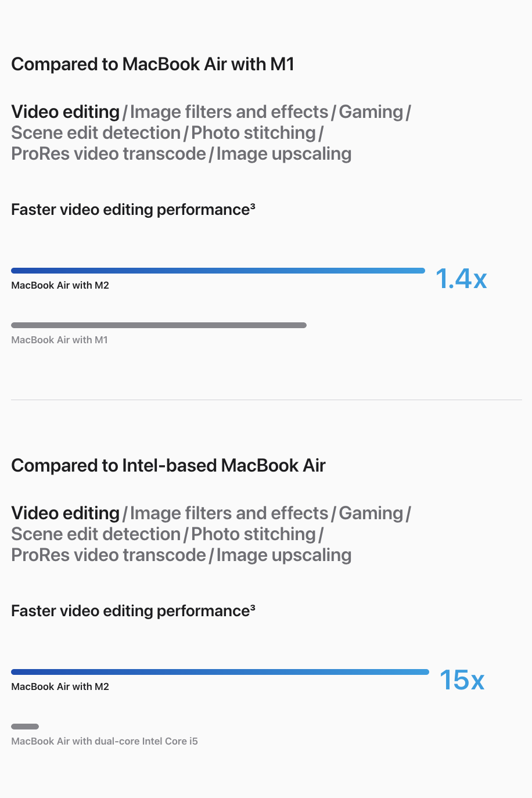Show ProRes video transcode in M1 comparison
Screen dimensions: 532x798
[x=109, y=153]
